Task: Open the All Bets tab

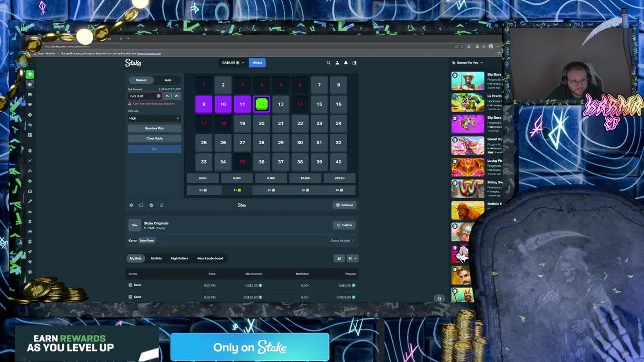Action: click(156, 258)
